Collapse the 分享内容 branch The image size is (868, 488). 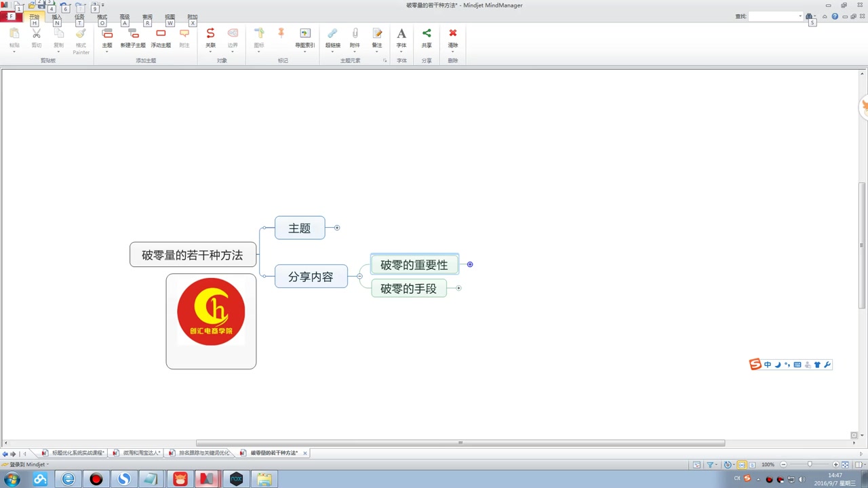(359, 276)
